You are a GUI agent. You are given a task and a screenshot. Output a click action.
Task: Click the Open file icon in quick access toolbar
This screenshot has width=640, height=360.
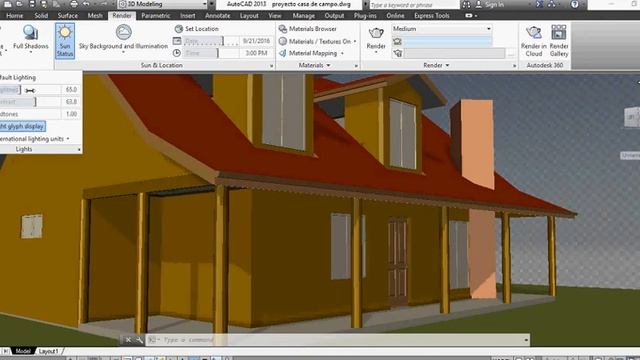(x=20, y=4)
